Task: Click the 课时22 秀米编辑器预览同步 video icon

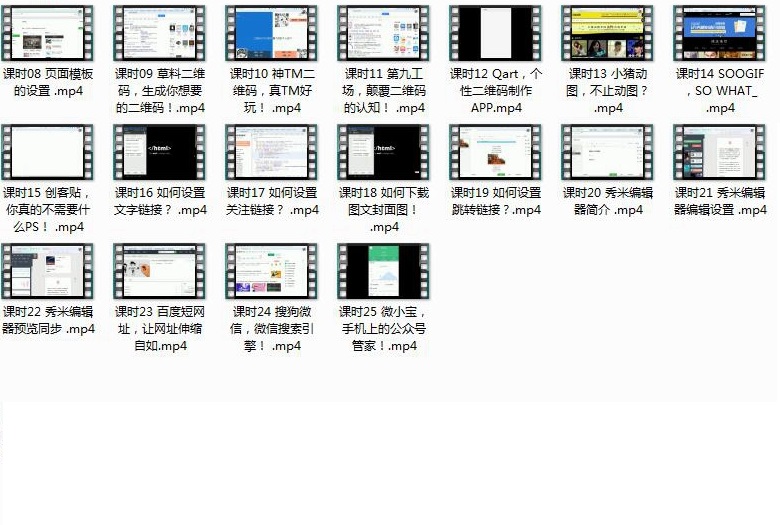Action: [x=47, y=272]
